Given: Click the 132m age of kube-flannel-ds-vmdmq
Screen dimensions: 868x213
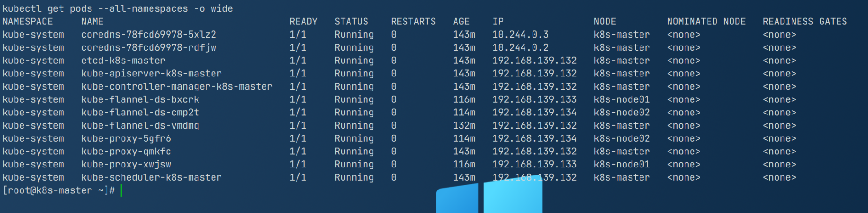Looking at the screenshot, I should 464,126.
